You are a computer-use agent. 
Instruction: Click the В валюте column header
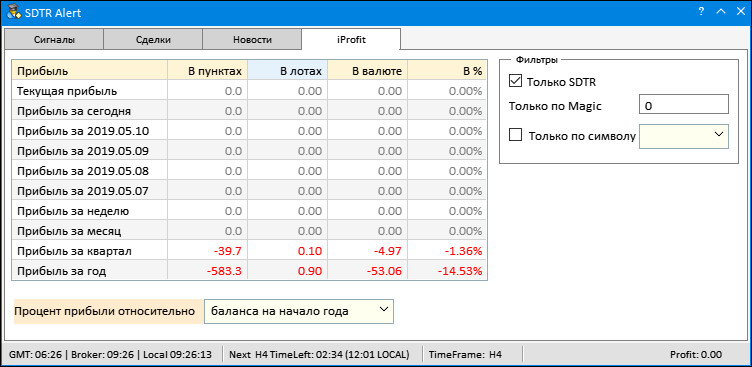click(x=367, y=71)
